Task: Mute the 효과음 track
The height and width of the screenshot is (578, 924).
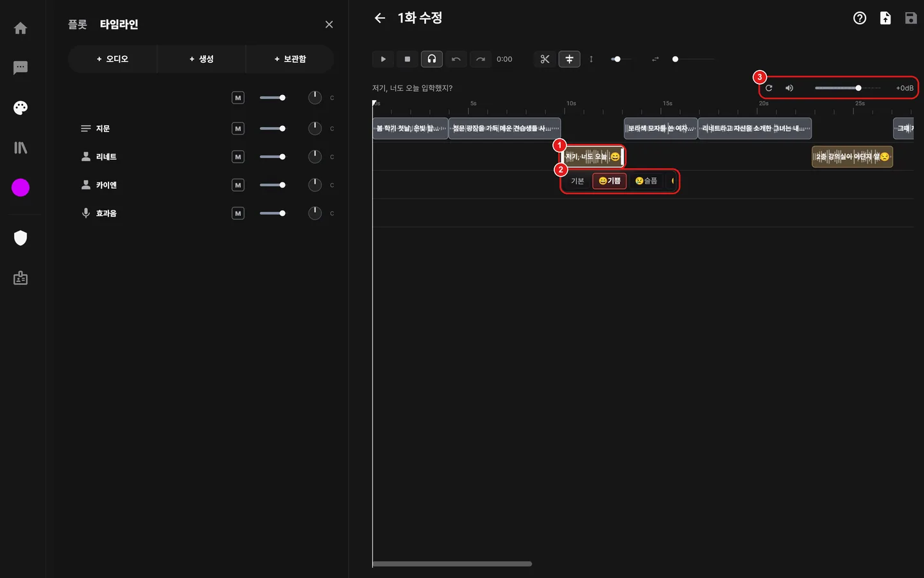Action: click(238, 213)
